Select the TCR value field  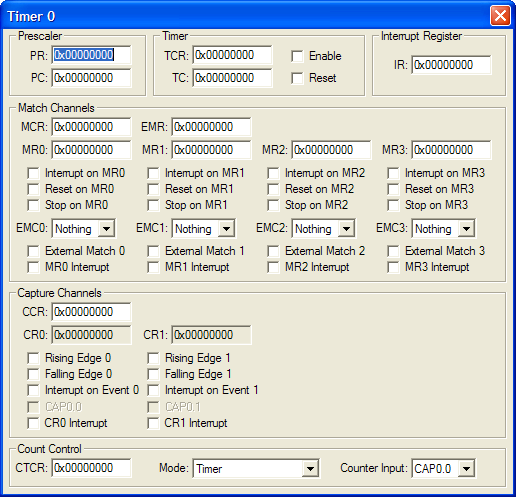(232, 55)
